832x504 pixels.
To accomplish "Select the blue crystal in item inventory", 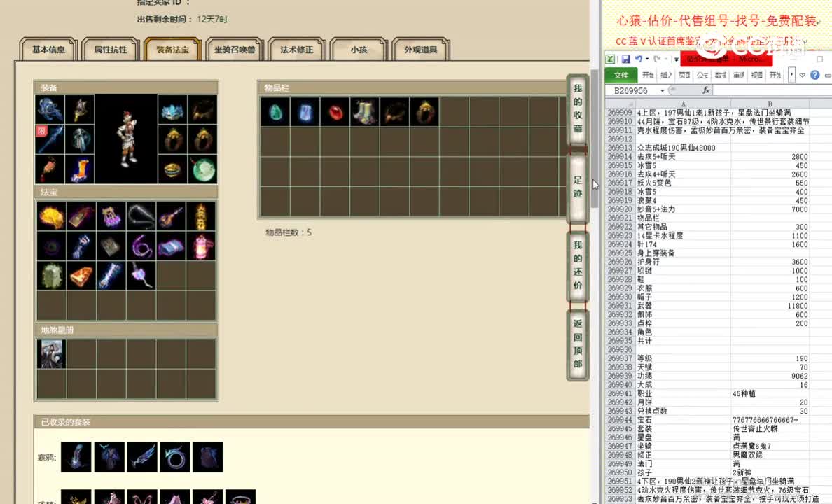I will [x=305, y=112].
